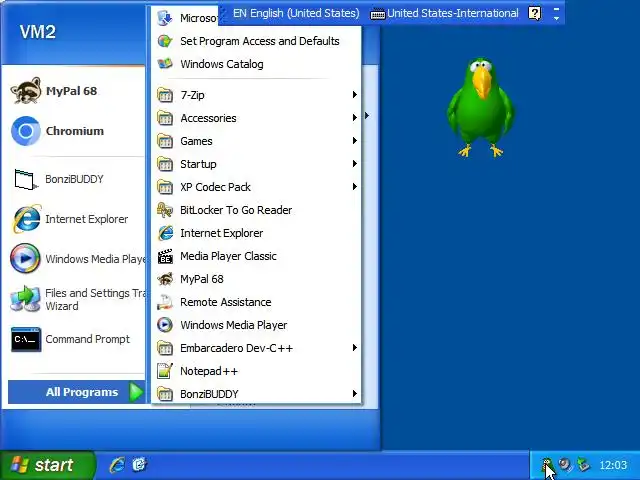Viewport: 640px width, 480px height.
Task: Click Internet Explorer icon in All Programs list
Action: coord(165,233)
